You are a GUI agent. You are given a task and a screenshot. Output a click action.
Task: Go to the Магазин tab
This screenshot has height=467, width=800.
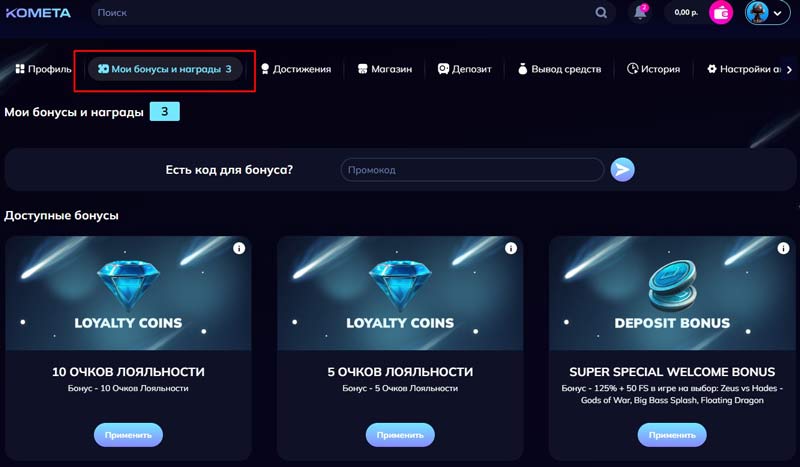[384, 69]
